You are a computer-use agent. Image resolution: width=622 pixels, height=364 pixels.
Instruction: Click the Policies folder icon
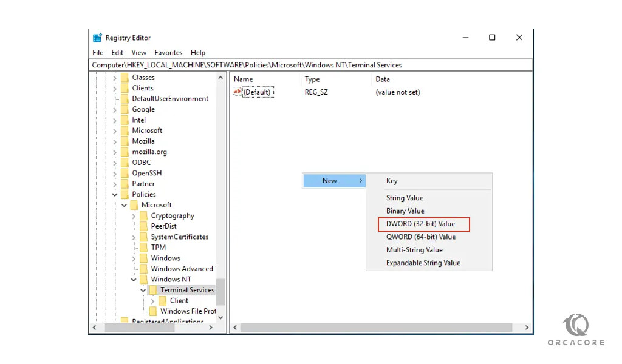pyautogui.click(x=125, y=195)
